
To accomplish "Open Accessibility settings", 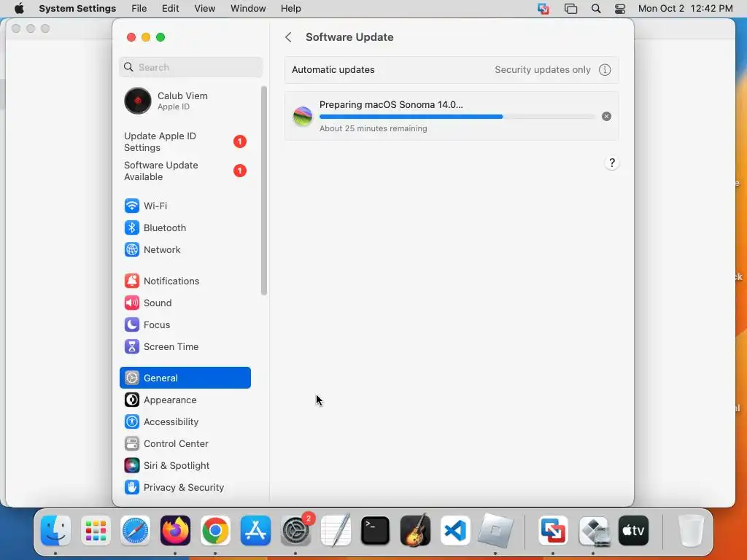I will (185, 422).
